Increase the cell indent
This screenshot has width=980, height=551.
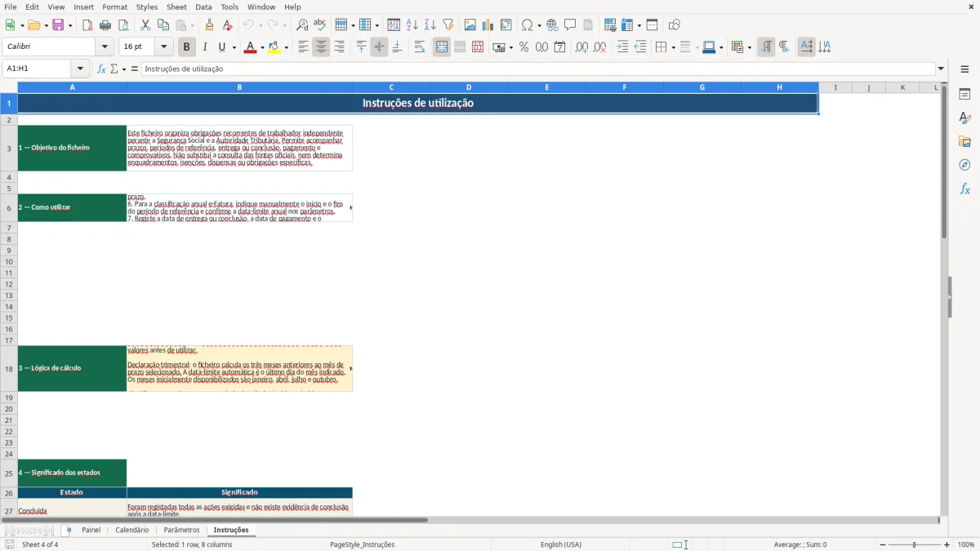click(x=622, y=47)
